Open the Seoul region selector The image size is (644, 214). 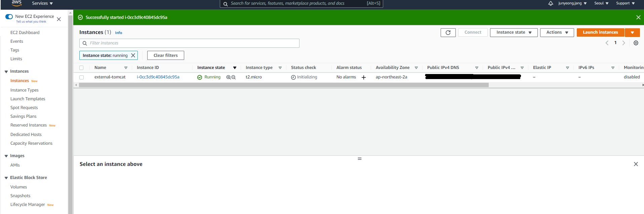(601, 3)
